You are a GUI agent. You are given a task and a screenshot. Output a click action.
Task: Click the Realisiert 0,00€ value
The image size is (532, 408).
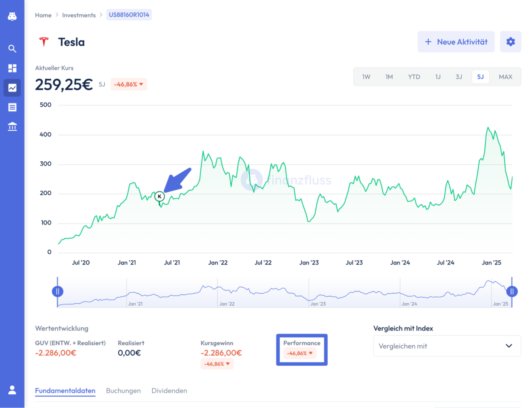click(x=129, y=353)
